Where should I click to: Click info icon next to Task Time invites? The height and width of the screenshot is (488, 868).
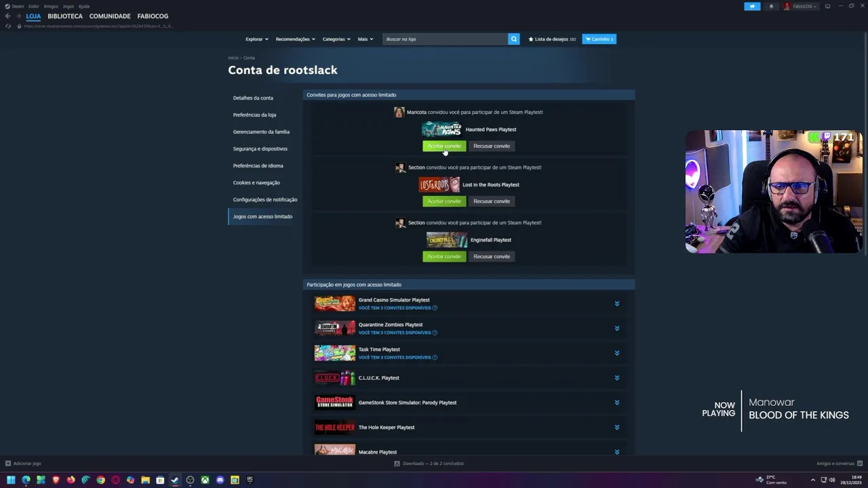pos(435,357)
